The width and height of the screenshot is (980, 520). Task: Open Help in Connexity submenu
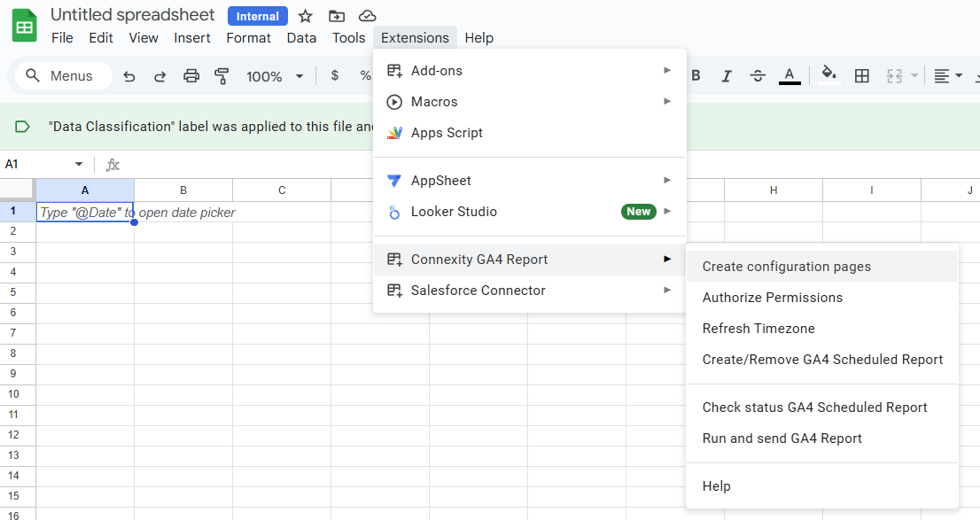click(x=822, y=486)
